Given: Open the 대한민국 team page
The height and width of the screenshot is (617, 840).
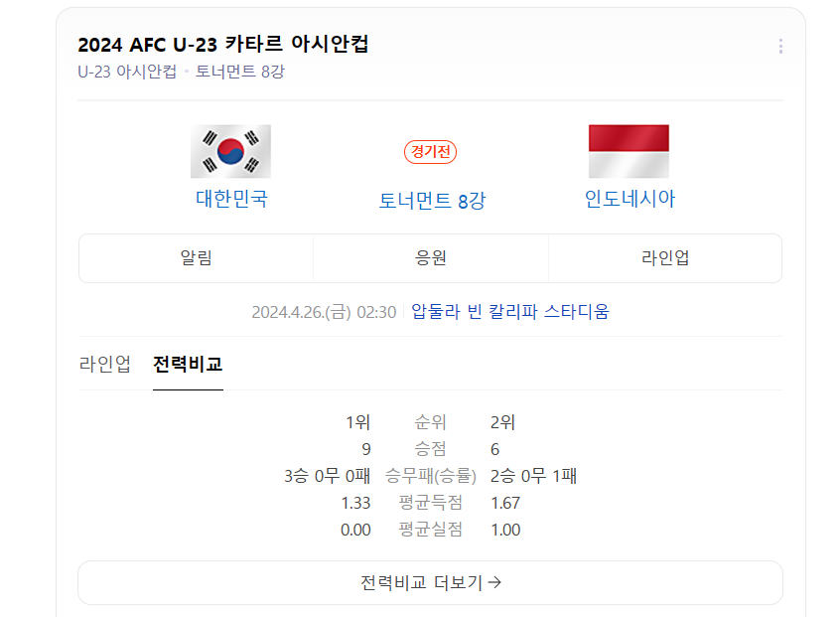Looking at the screenshot, I should [230, 199].
